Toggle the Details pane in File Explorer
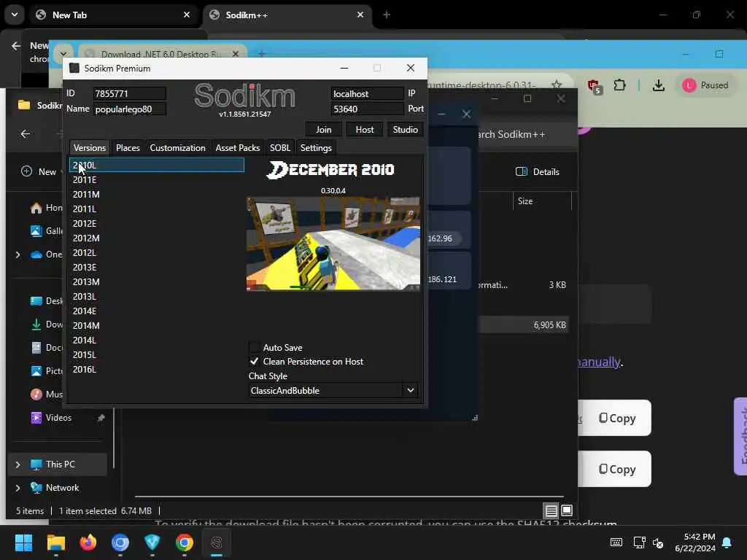 [538, 172]
